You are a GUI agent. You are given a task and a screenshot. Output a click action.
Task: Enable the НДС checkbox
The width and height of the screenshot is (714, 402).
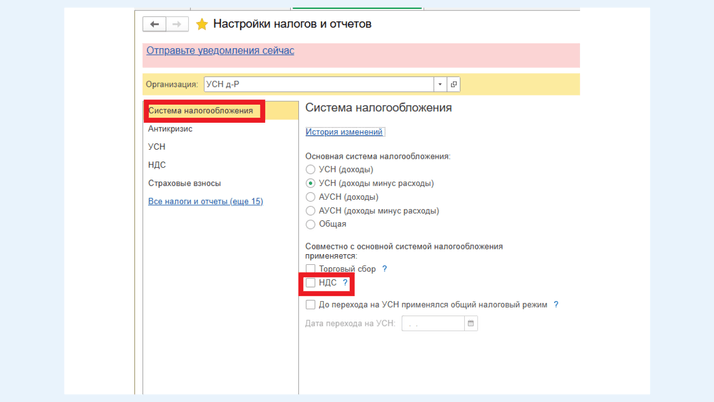tap(310, 283)
